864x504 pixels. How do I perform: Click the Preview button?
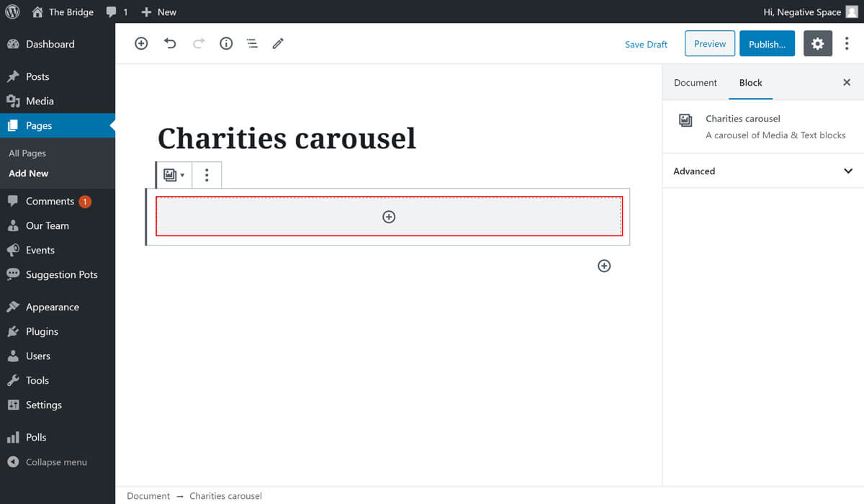coord(709,44)
